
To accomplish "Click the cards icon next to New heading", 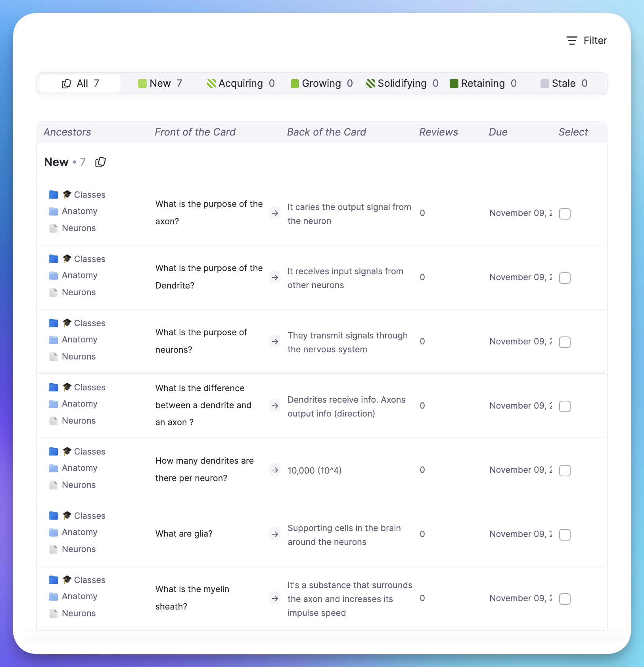I will 101,162.
